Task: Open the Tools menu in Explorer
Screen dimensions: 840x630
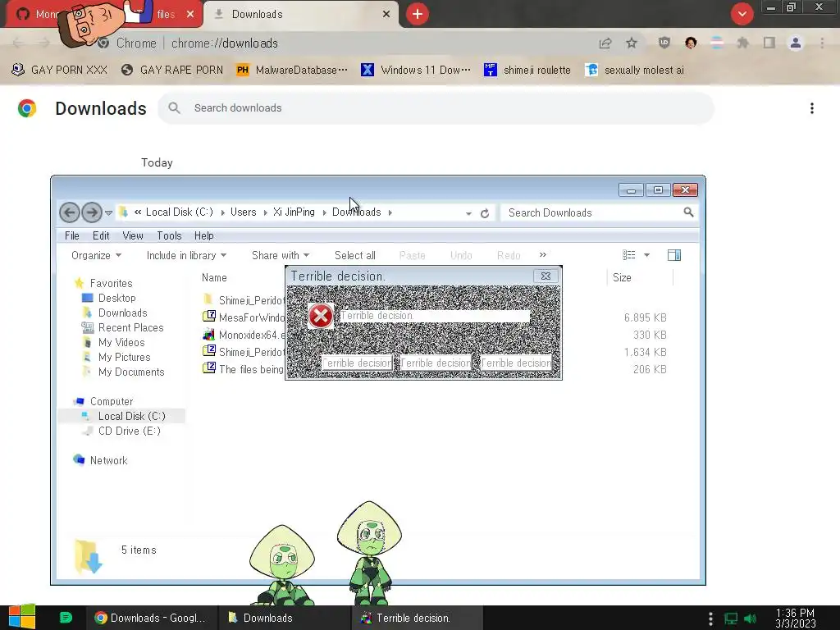Action: [x=169, y=235]
